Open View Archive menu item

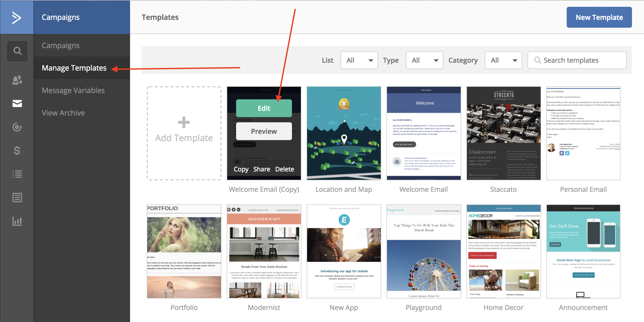(63, 113)
